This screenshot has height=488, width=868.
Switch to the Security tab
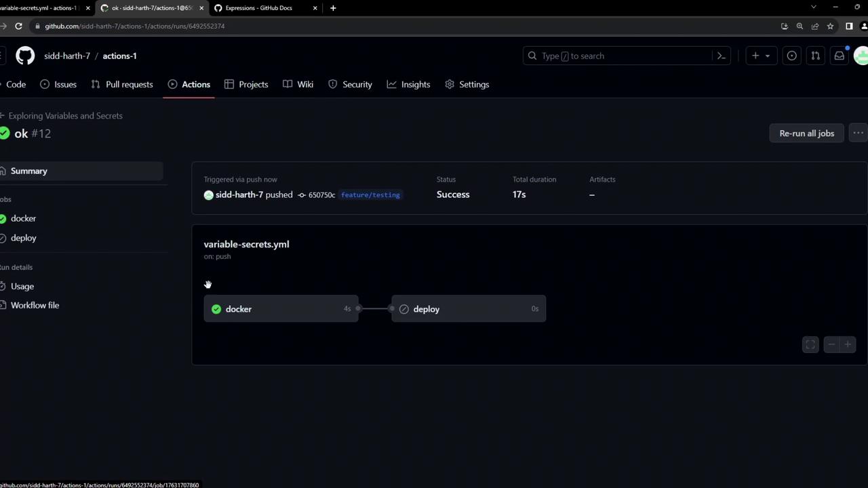click(350, 84)
